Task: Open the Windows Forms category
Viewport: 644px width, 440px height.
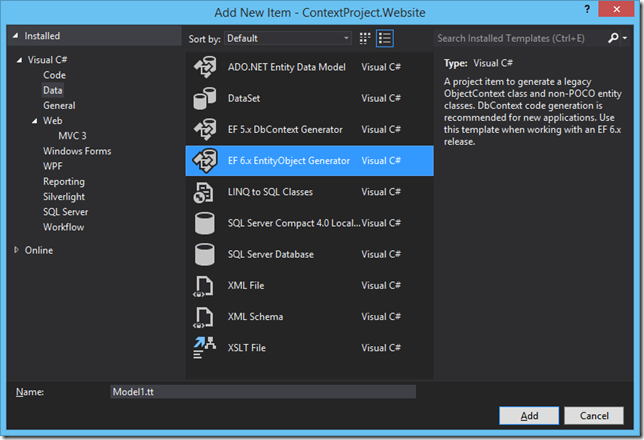Action: coord(77,151)
